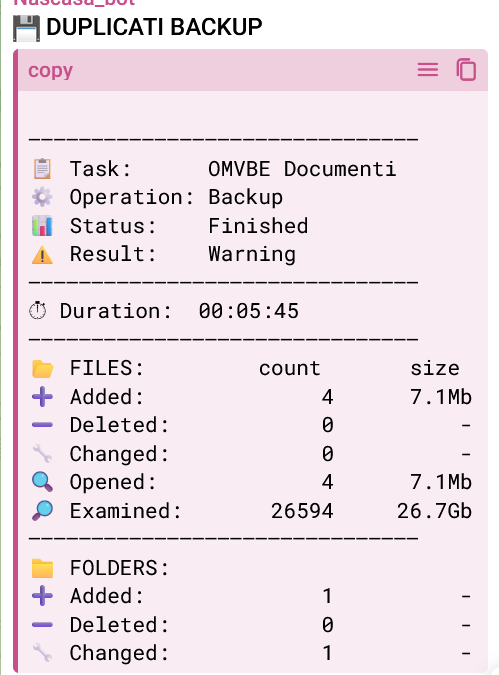This screenshot has height=675, width=499.
Task: Click the open folder icon beside FILES
Action: pos(43,368)
